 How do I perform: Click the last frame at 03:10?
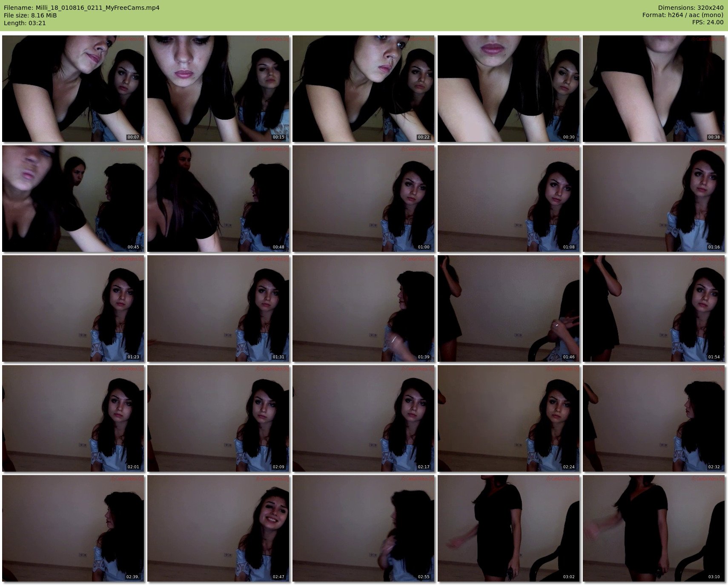[x=654, y=528]
